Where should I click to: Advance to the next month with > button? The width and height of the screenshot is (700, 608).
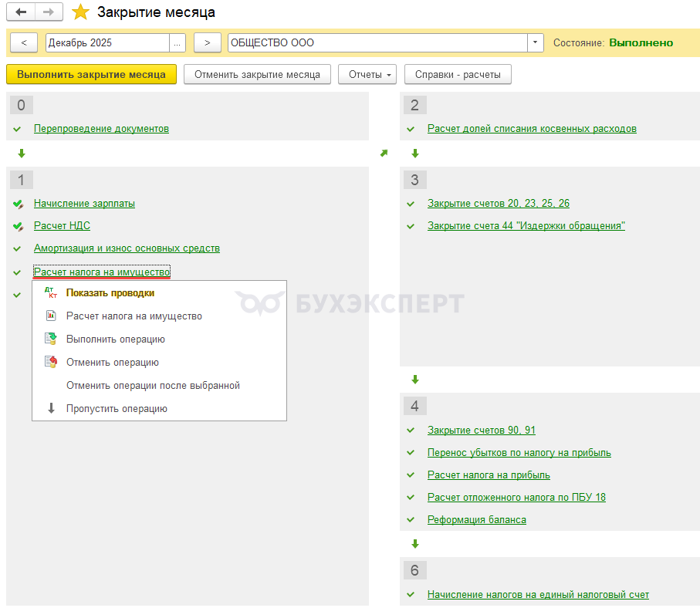(x=207, y=43)
